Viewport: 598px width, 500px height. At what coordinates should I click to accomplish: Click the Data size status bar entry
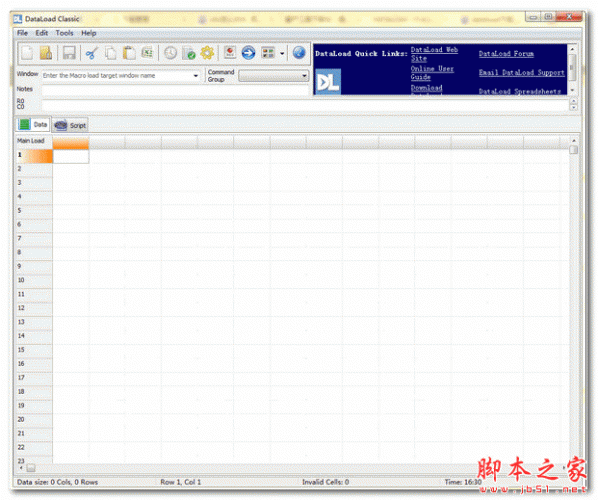click(57, 482)
